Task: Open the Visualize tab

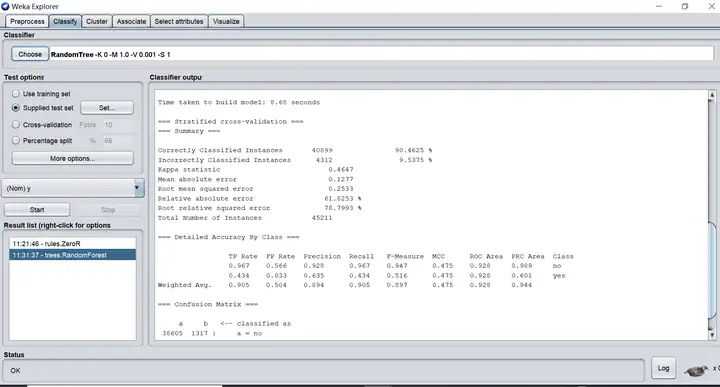Action: pos(226,22)
